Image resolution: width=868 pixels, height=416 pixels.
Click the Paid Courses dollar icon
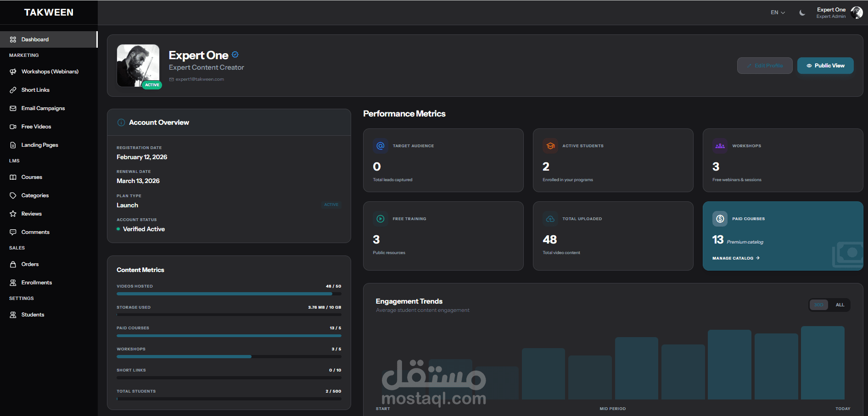click(x=720, y=219)
